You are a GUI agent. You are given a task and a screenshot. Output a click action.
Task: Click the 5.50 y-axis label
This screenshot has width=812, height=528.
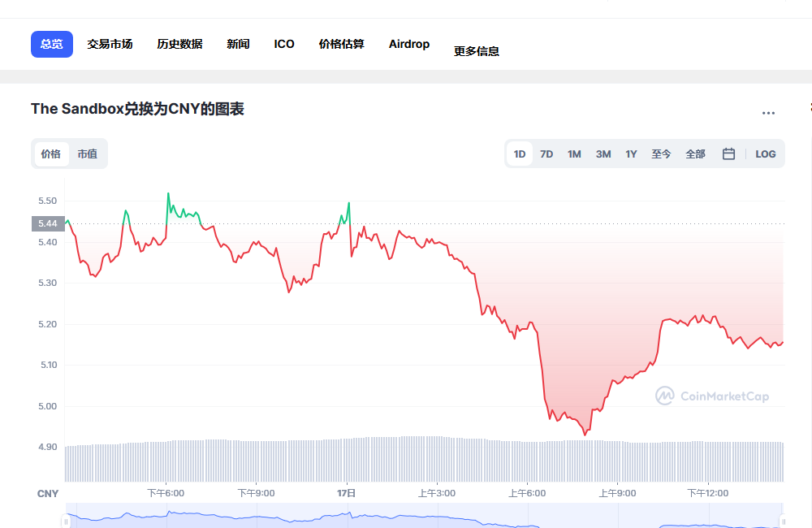[x=48, y=201]
